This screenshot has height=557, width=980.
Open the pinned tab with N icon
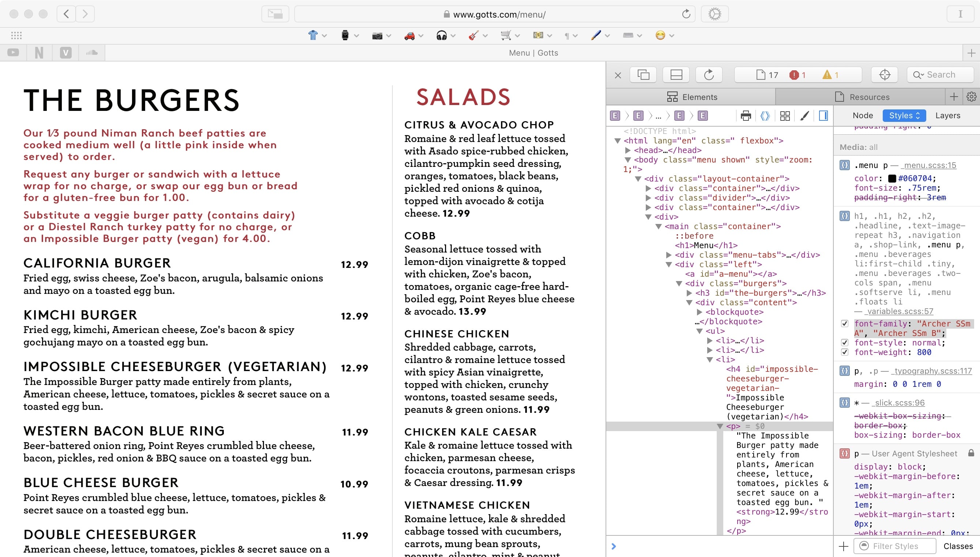[x=39, y=52]
